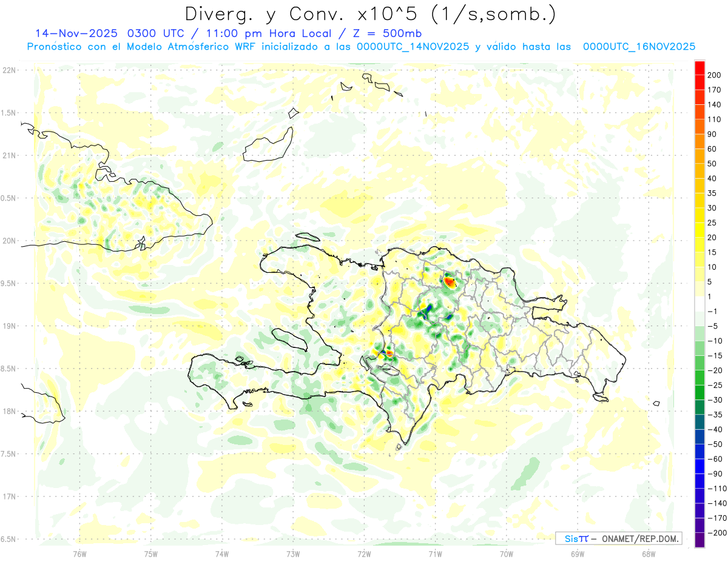Select the "-25" color bar label
728x562 pixels.
click(716, 385)
